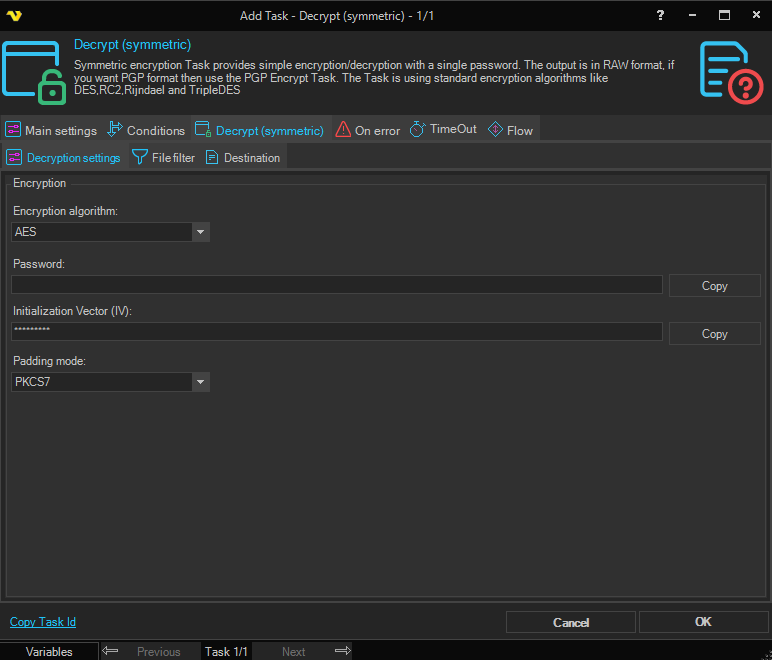Switch to the Flow tab

coord(510,130)
